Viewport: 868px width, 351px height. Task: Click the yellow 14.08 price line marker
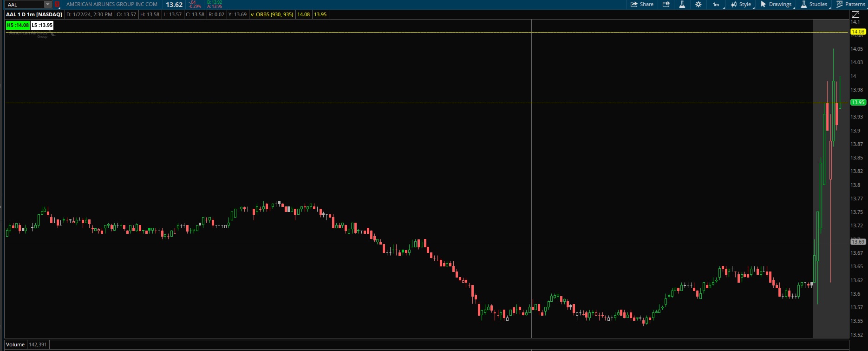[x=857, y=32]
